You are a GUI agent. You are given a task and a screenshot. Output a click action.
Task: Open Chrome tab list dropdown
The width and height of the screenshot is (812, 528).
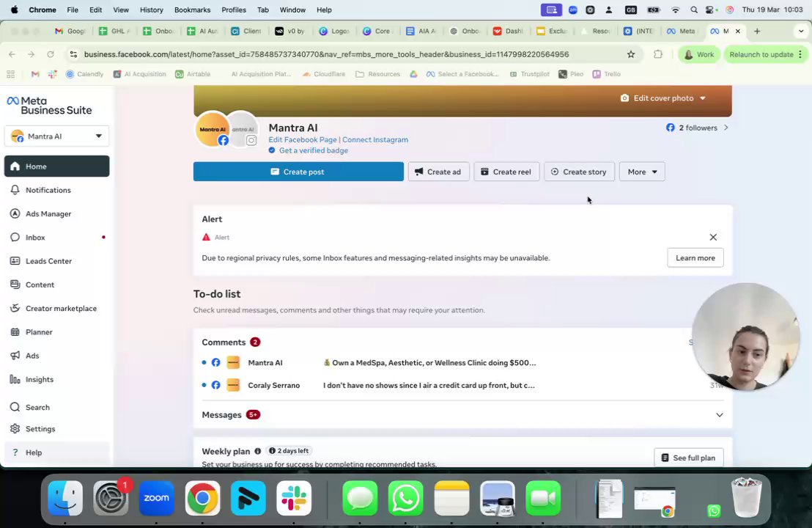[x=801, y=31]
